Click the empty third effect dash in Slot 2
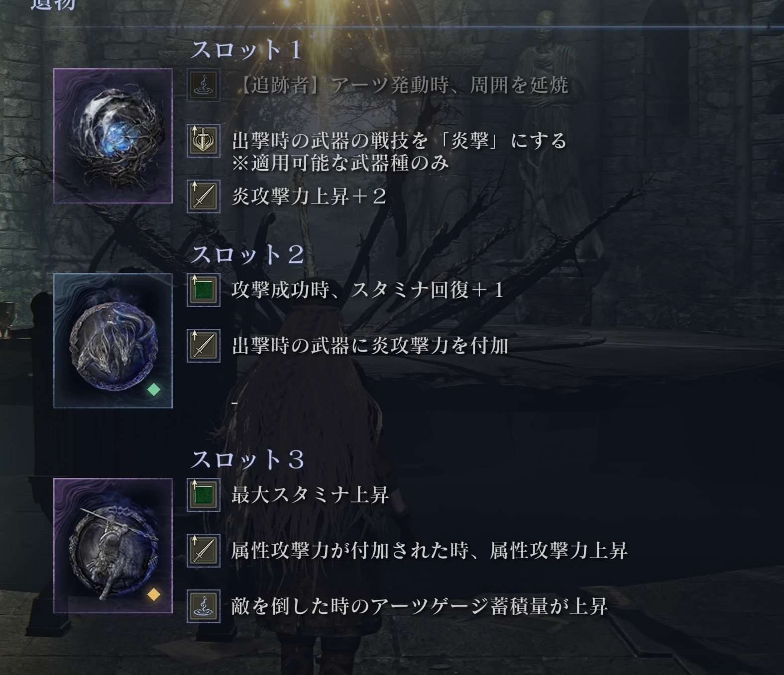This screenshot has width=784, height=675. point(235,402)
